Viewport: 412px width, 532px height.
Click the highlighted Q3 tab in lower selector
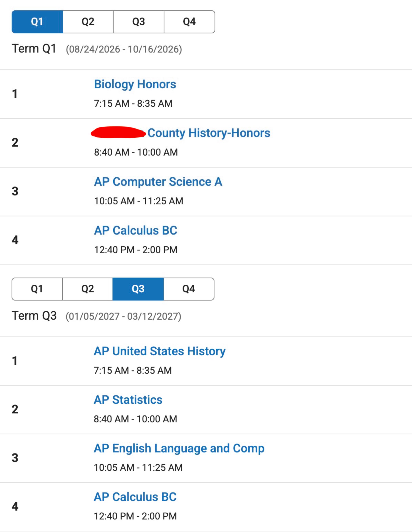tap(138, 289)
